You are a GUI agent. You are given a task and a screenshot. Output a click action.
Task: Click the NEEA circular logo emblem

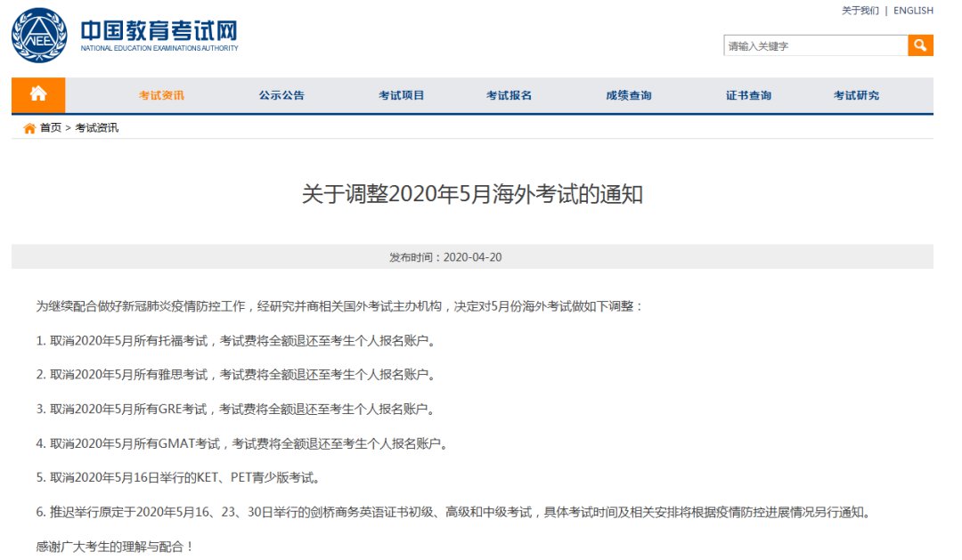39,37
